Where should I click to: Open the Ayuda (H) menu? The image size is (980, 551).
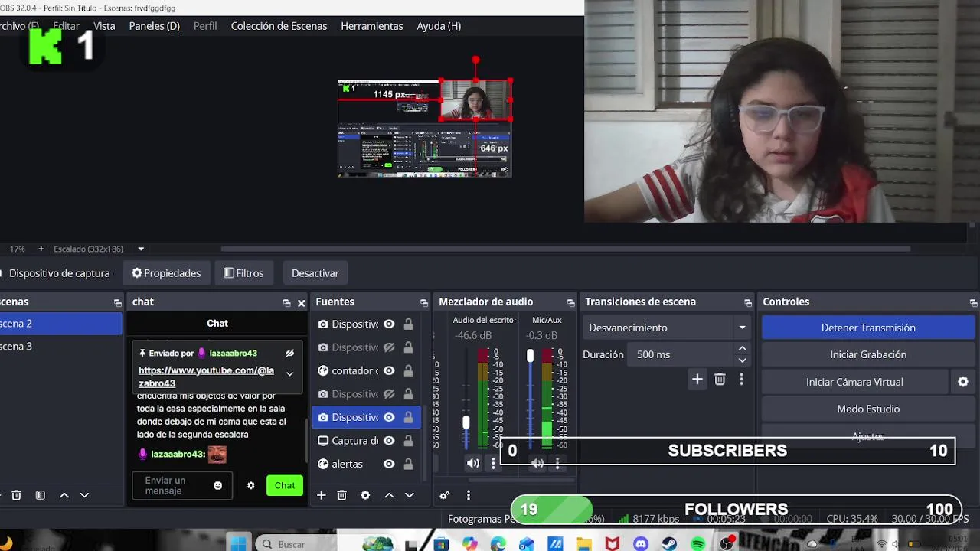point(439,26)
